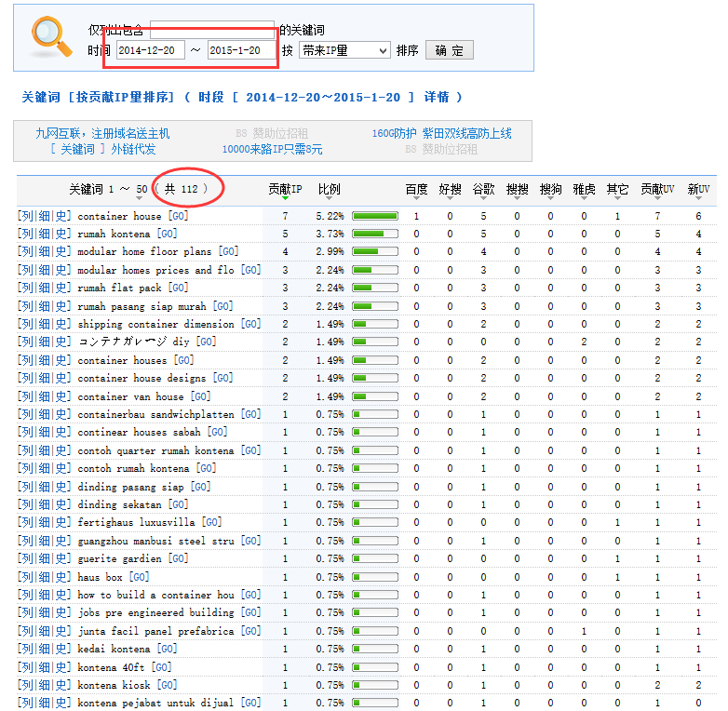Click the 10000来路IP只需8元 ad link

coord(272,149)
